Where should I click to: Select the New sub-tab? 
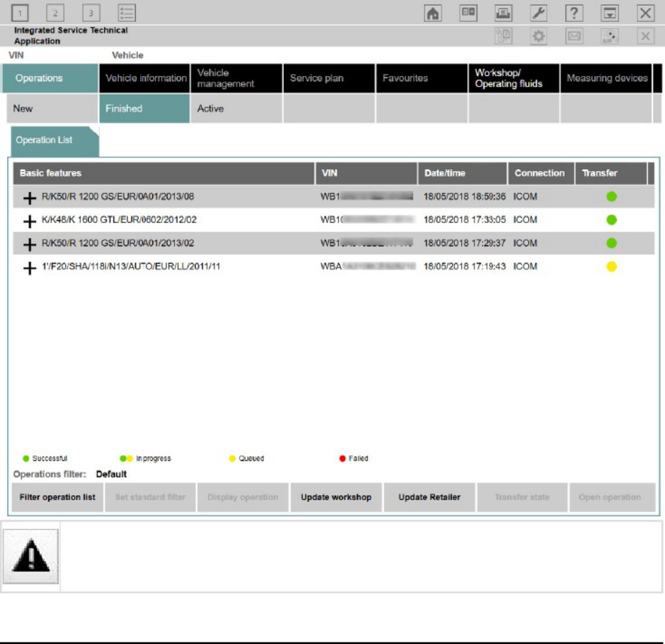point(52,108)
